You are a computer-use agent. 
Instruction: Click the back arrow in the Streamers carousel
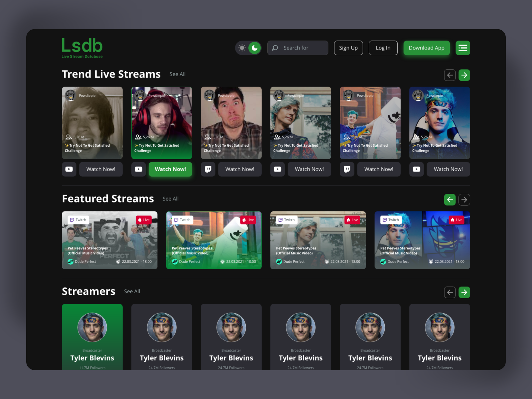click(450, 292)
